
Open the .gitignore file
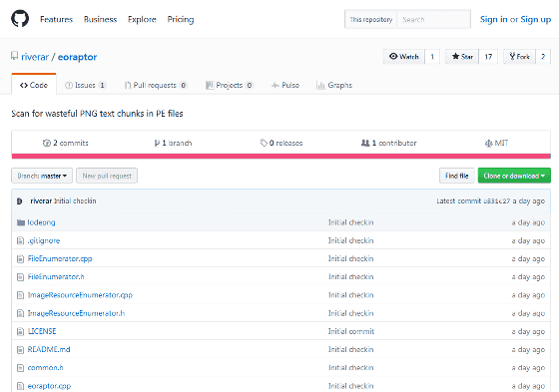click(44, 241)
